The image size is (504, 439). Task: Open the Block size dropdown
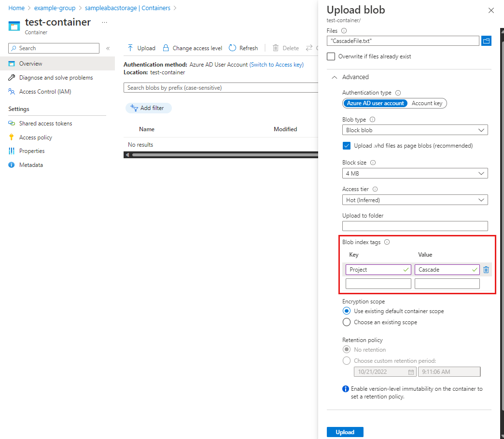point(415,173)
